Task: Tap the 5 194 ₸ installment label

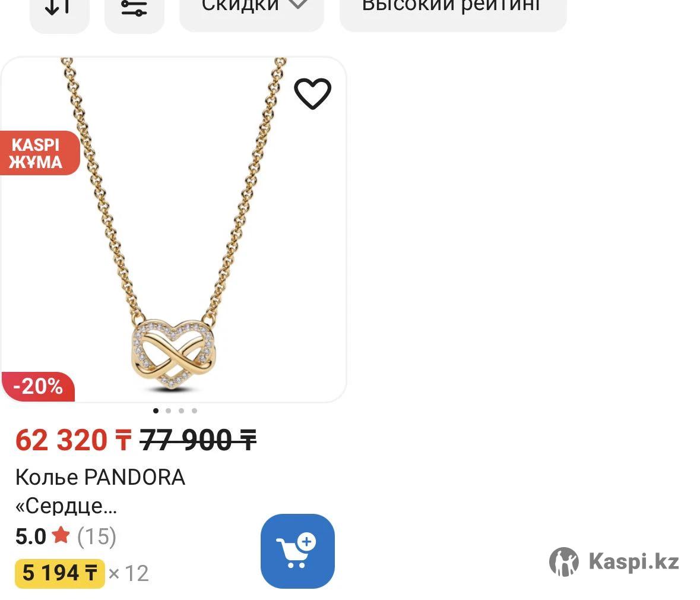Action: (60, 573)
